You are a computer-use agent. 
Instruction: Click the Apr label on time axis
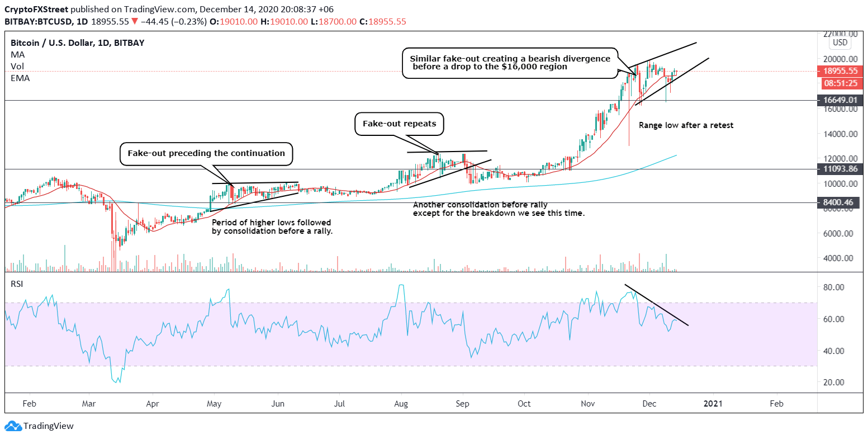click(151, 403)
